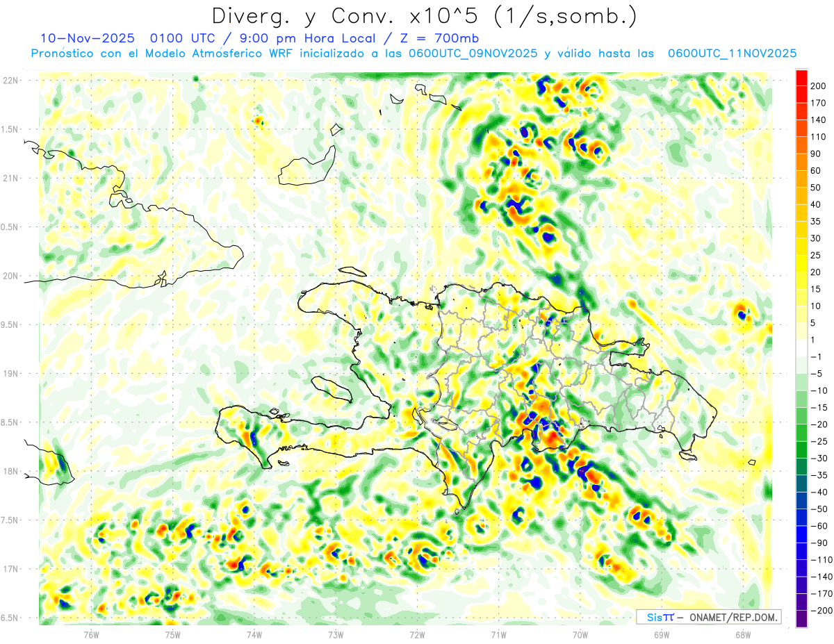Pick the green color bar segment between -20 and -25

click(x=801, y=433)
